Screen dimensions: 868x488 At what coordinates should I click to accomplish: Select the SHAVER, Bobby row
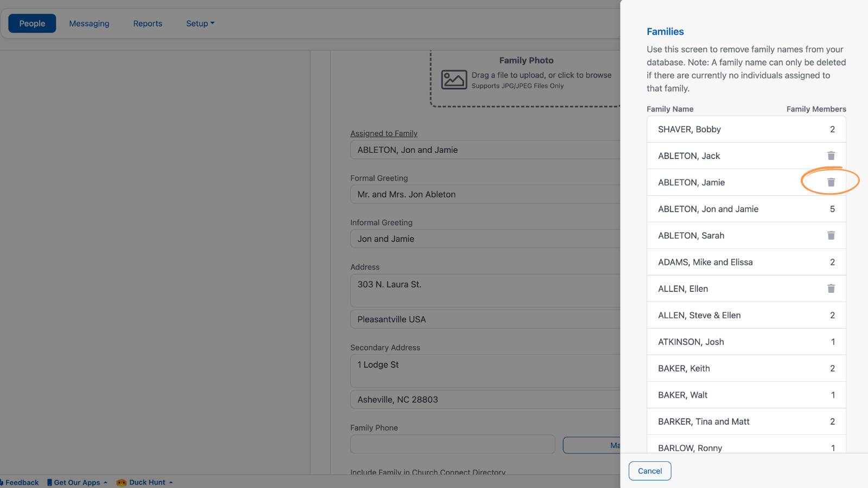pos(746,129)
